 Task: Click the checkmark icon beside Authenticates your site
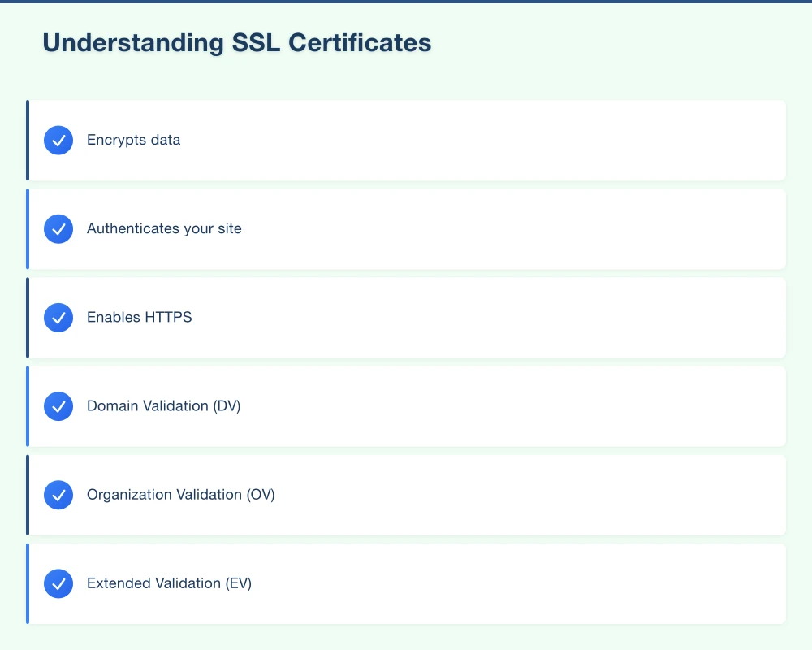point(58,228)
